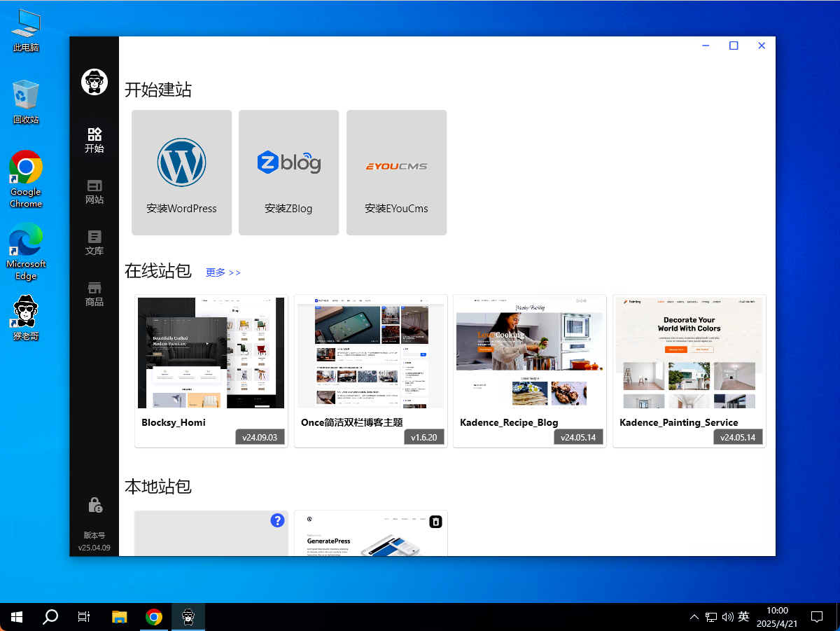
Task: Click the Once简洁双栏博客主题 title text
Action: (351, 422)
